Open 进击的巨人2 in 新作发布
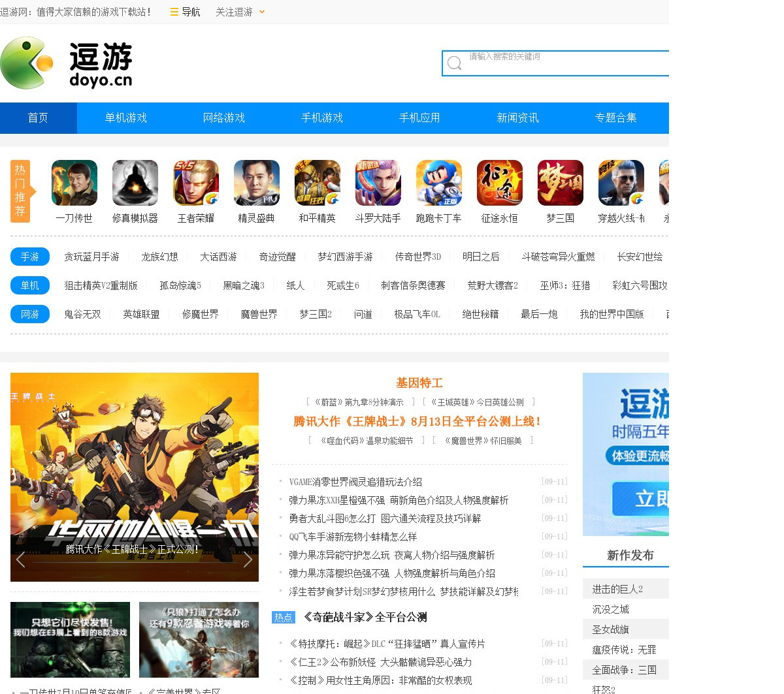 click(x=617, y=589)
